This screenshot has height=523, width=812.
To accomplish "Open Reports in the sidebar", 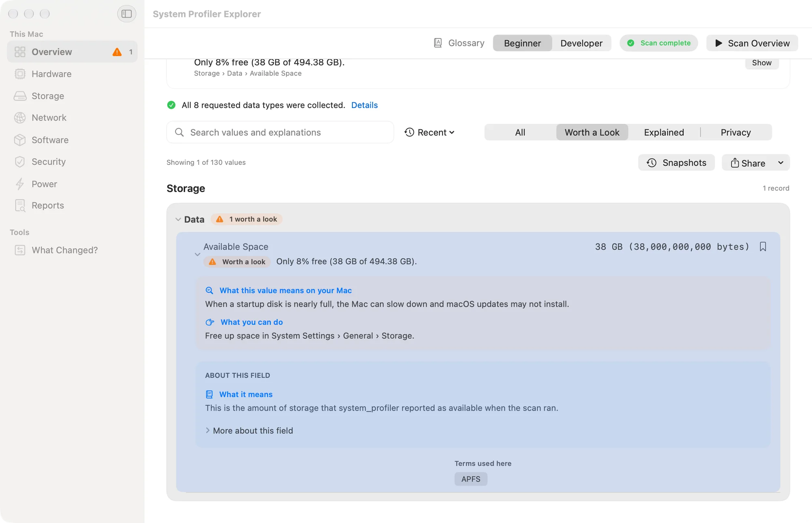I will [72, 205].
